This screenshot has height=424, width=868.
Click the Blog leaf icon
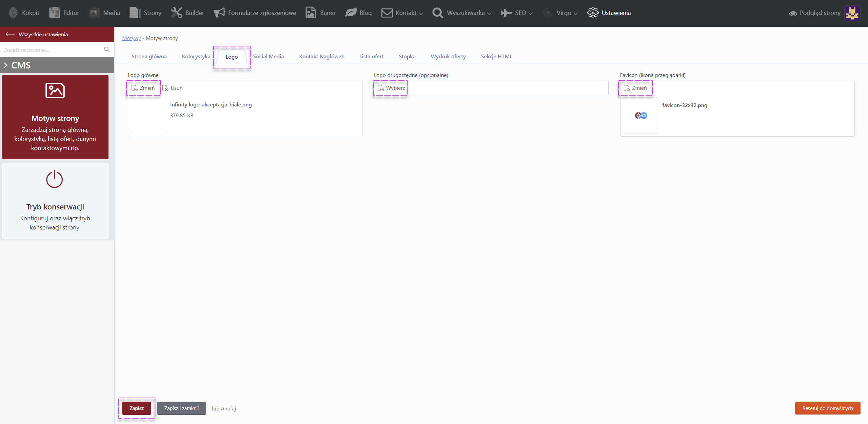(351, 13)
